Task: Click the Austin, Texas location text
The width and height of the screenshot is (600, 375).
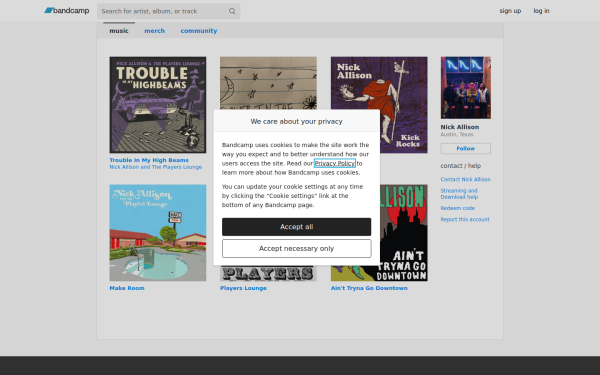Action: pos(457,134)
